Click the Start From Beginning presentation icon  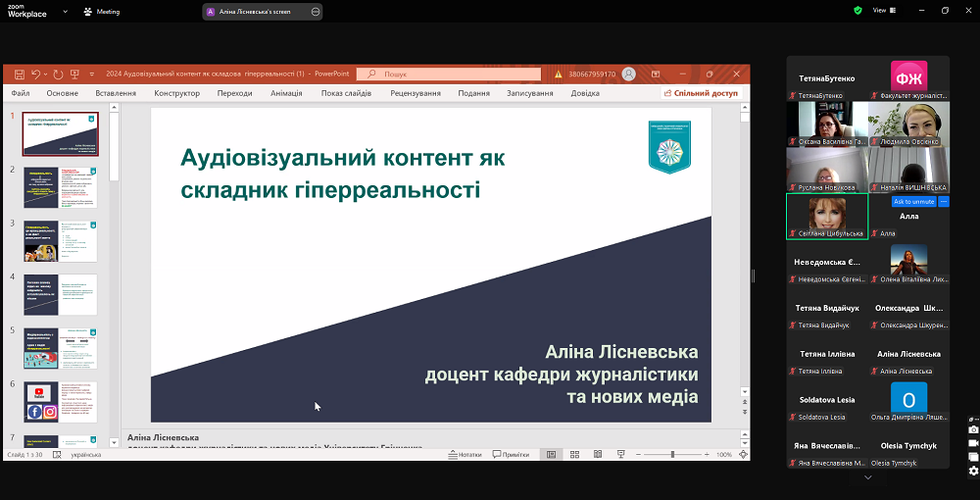[73, 74]
